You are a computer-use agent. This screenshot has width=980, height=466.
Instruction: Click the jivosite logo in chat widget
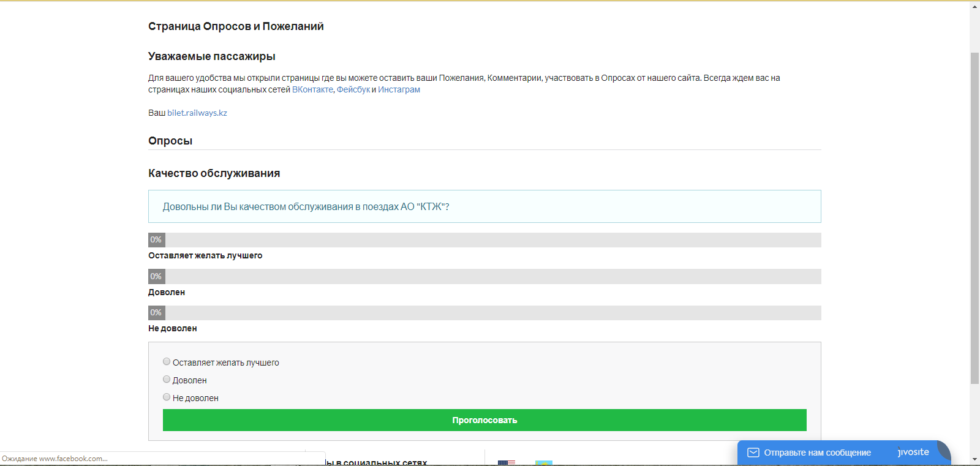[913, 452]
